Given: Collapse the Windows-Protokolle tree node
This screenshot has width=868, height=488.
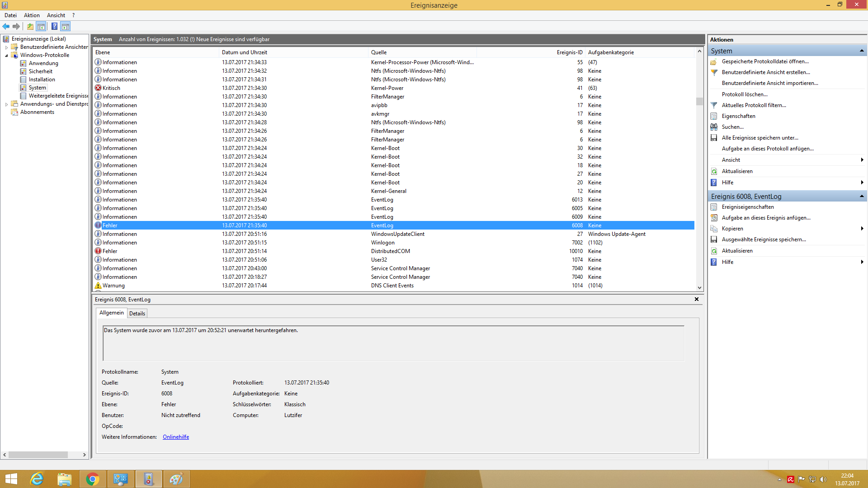Looking at the screenshot, I should click(x=6, y=56).
